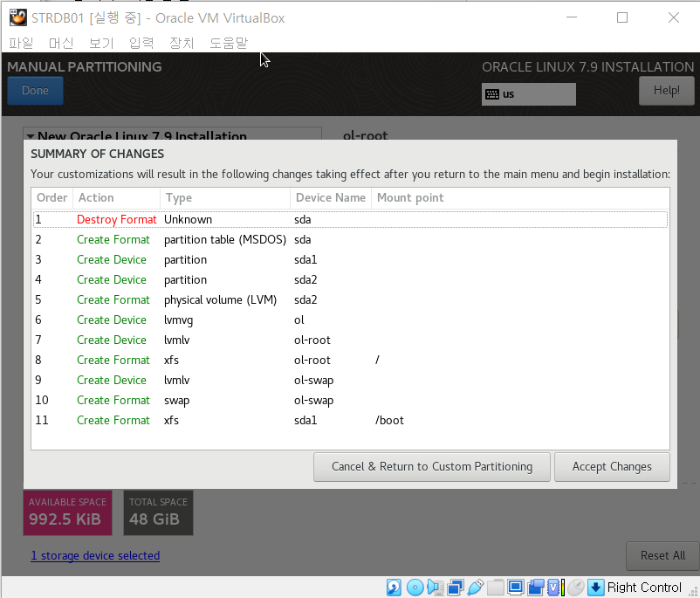Select row 11 xfs sda1 /boot row

[x=351, y=421]
